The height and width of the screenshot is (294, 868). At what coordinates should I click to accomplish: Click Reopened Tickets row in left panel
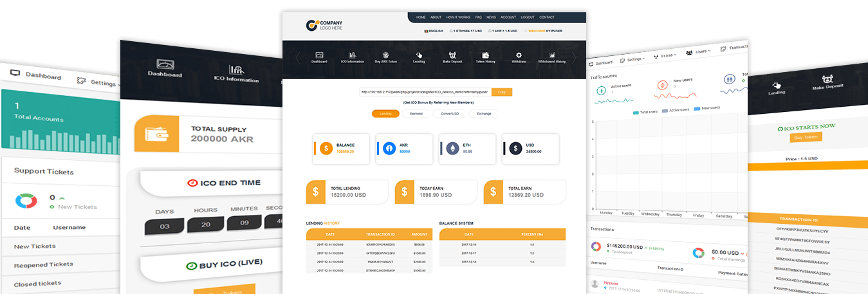60,264
